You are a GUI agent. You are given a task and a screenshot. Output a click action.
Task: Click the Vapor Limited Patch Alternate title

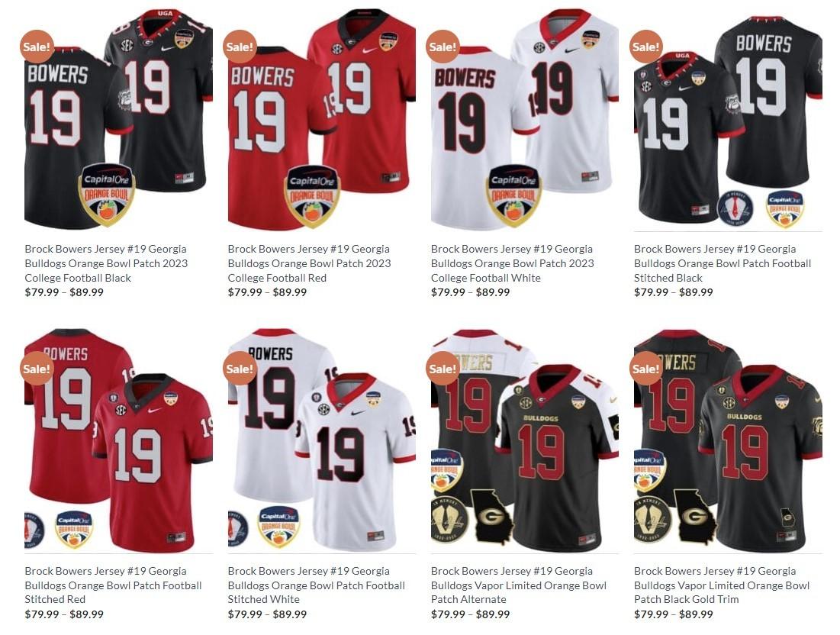click(x=519, y=585)
